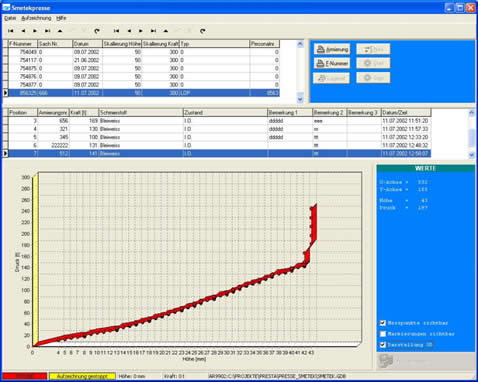Viewport: 478px width, 382px height.
Task: Click date cell 21.06.2002
Action: (x=87, y=60)
